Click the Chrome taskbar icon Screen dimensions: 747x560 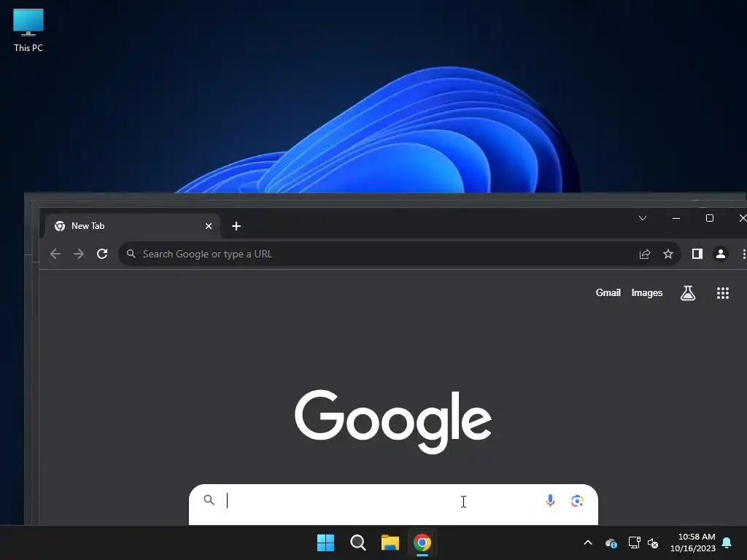click(422, 542)
